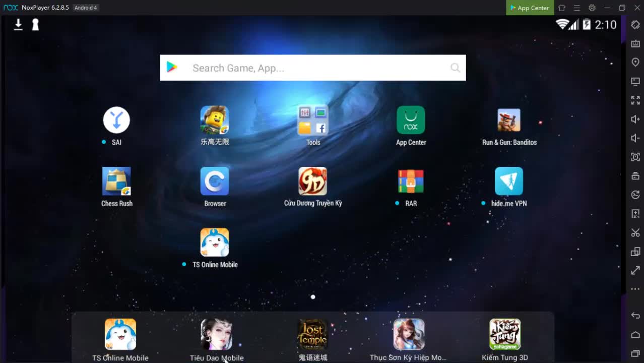Click the My Computer screen icon

635,82
